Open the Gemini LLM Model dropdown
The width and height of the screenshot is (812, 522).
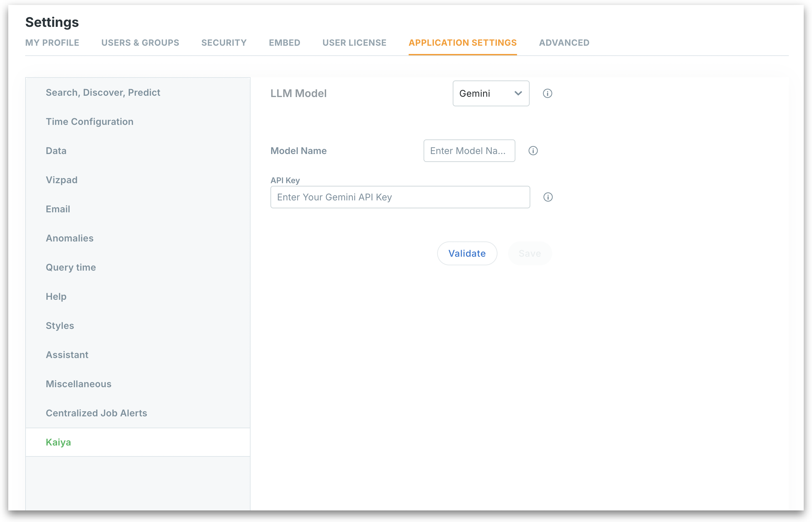491,93
